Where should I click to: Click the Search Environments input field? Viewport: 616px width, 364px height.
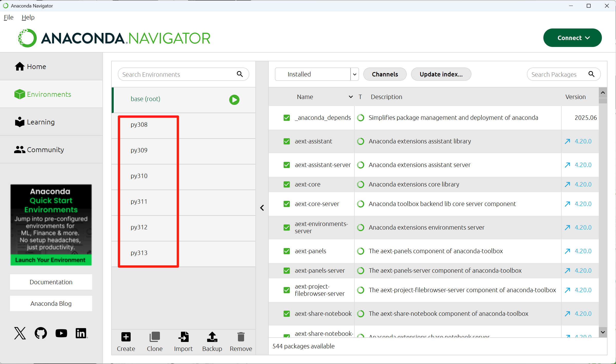pos(183,74)
